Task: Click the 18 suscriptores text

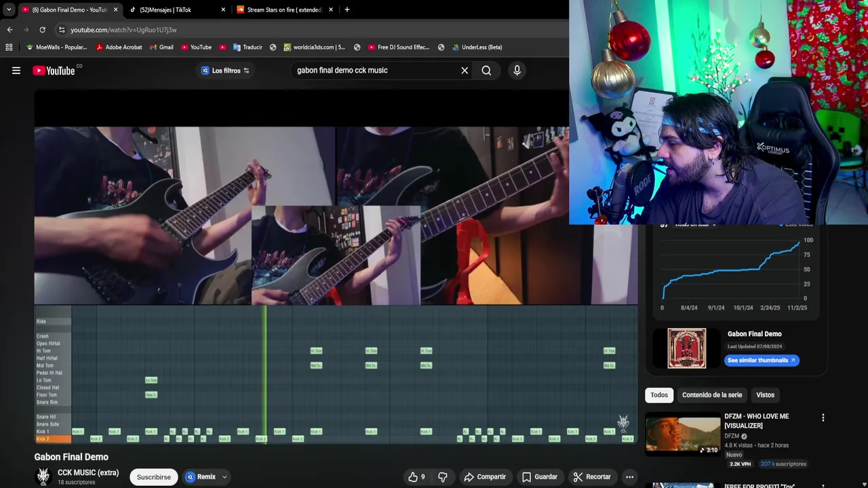Action: click(76, 483)
